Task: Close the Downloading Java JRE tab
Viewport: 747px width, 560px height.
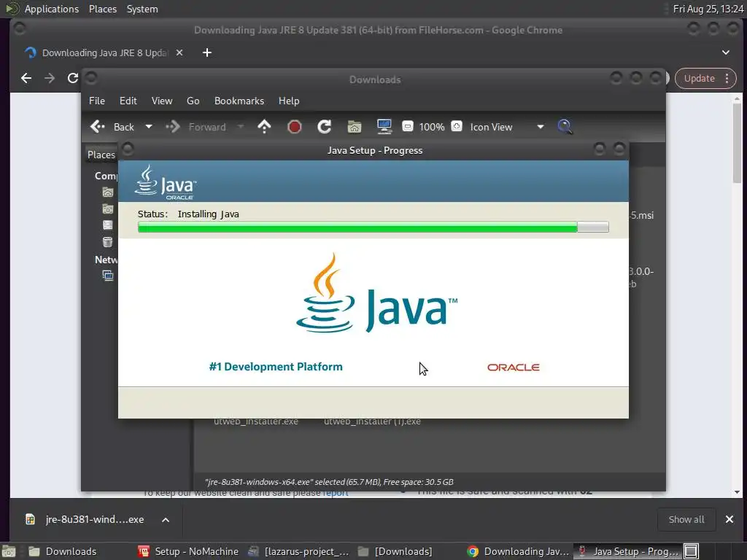Action: [179, 52]
